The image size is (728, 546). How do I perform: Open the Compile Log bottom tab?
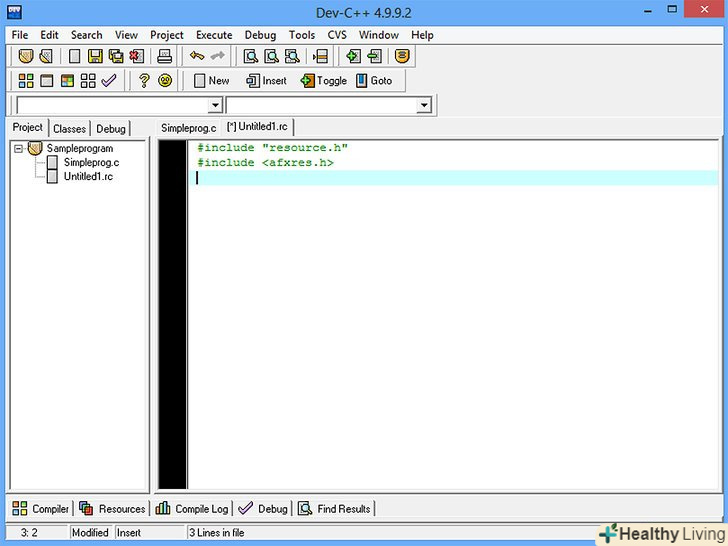pyautogui.click(x=192, y=509)
